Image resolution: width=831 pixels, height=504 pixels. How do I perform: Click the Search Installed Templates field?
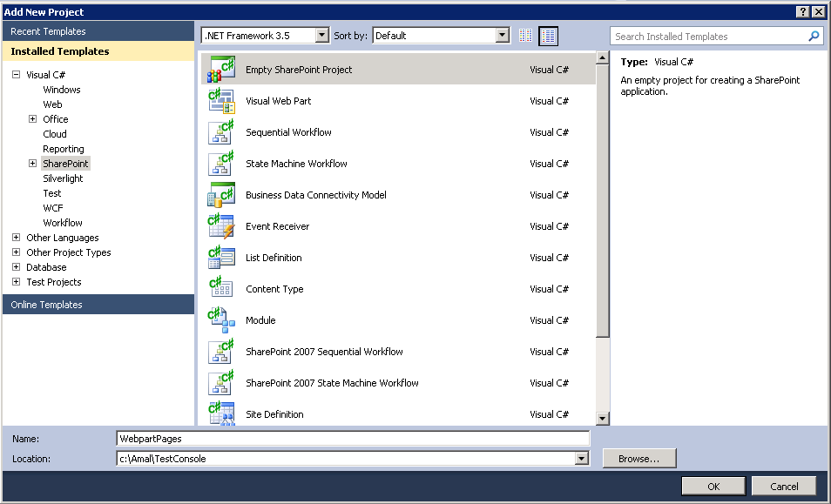(x=710, y=36)
